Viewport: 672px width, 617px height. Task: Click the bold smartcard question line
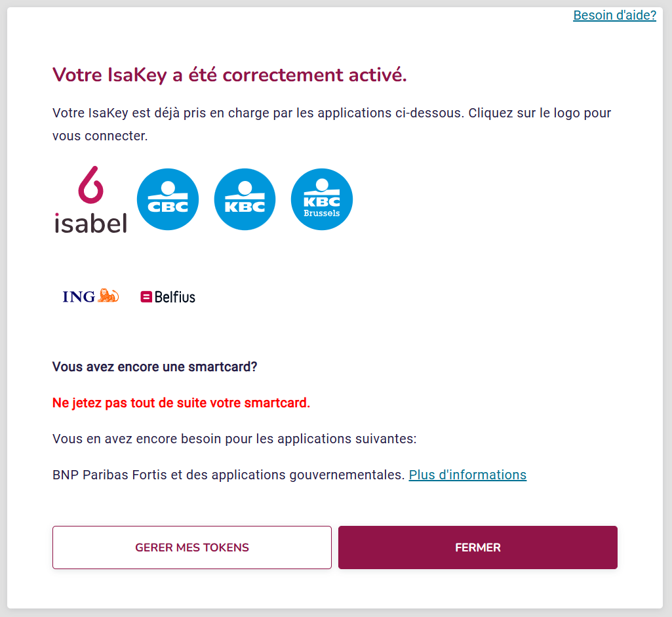pos(155,367)
